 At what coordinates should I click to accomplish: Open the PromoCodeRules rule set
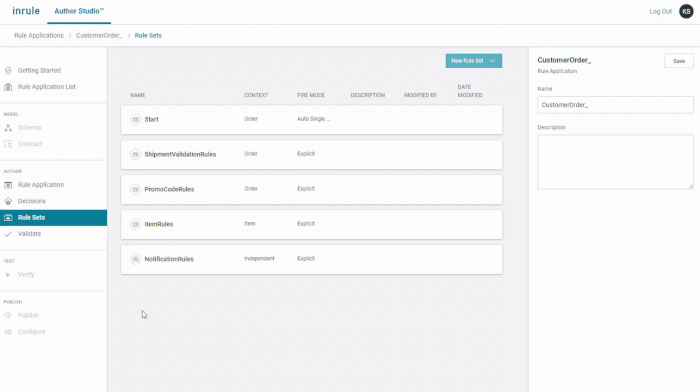[x=169, y=189]
